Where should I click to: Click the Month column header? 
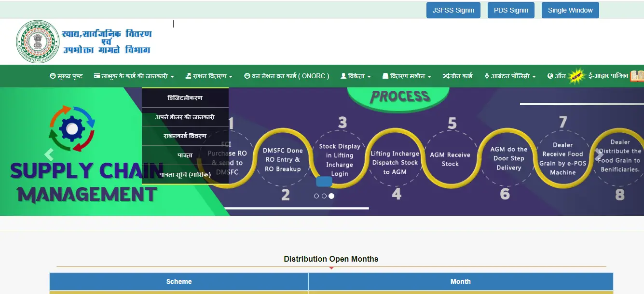point(461,281)
